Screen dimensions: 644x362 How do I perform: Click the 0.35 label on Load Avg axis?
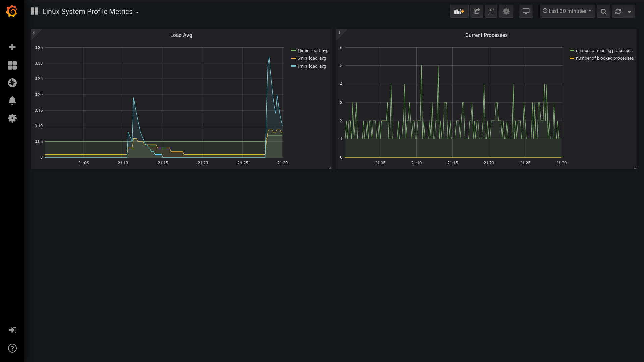coord(39,47)
